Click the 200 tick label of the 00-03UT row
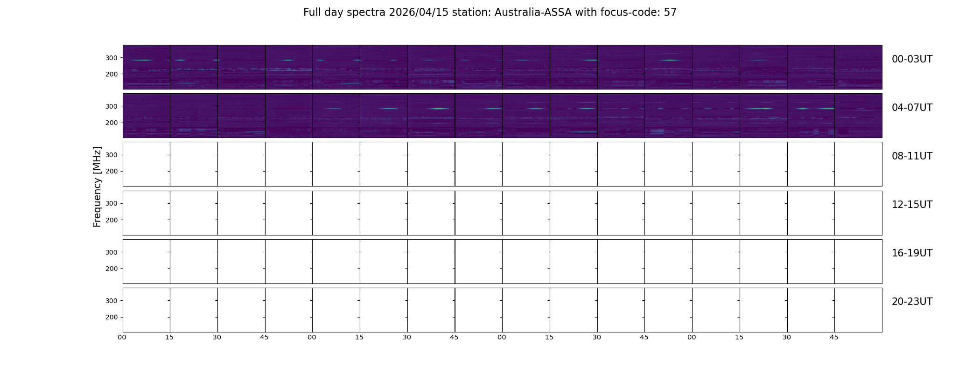This screenshot has width=980, height=373. pyautogui.click(x=112, y=74)
